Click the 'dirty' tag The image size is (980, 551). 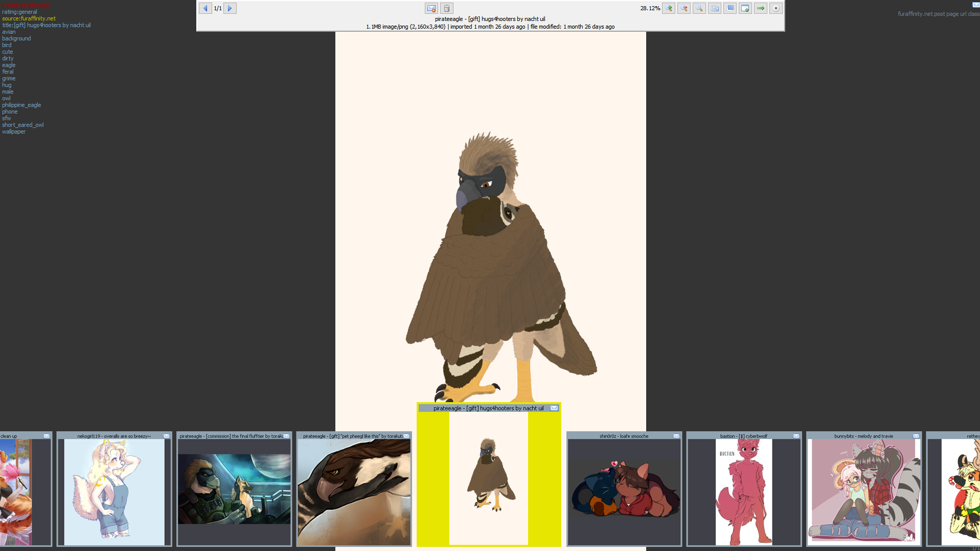point(8,58)
